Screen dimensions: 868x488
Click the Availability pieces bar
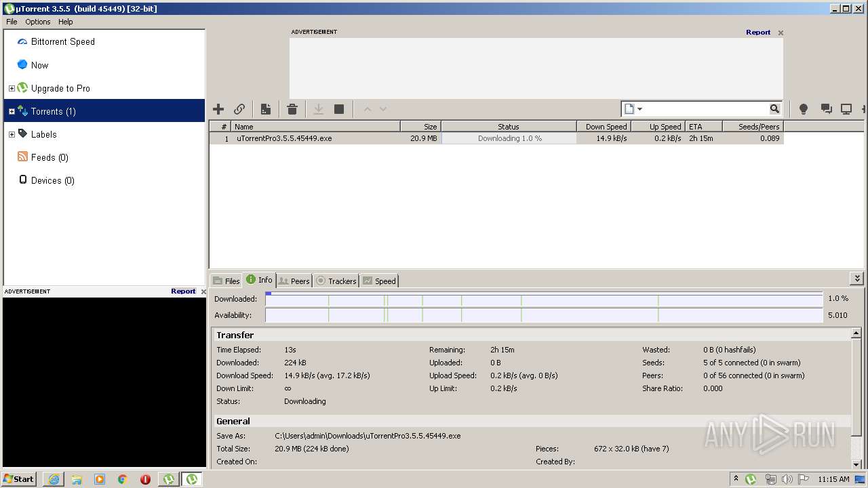pos(544,315)
